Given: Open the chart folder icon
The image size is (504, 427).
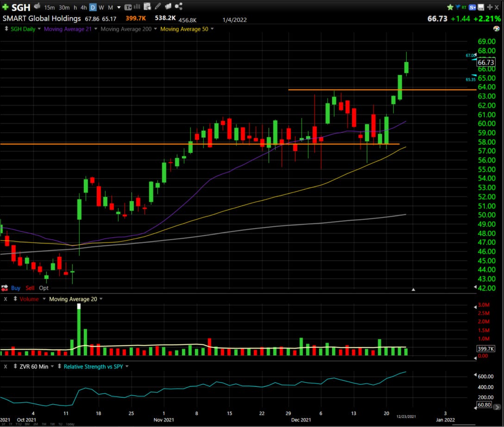Looking at the screenshot, I should [x=168, y=6].
